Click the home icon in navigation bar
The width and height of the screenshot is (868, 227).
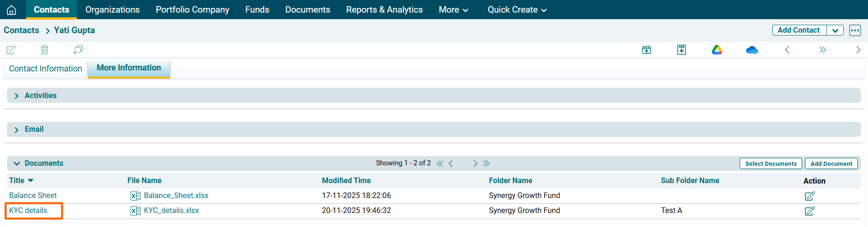pyautogui.click(x=12, y=10)
